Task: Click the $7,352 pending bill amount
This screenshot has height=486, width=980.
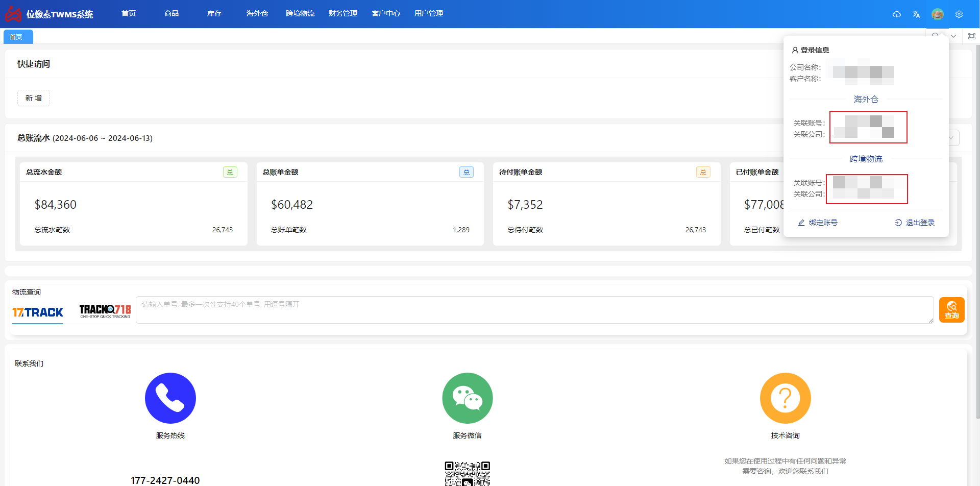Action: click(x=525, y=205)
